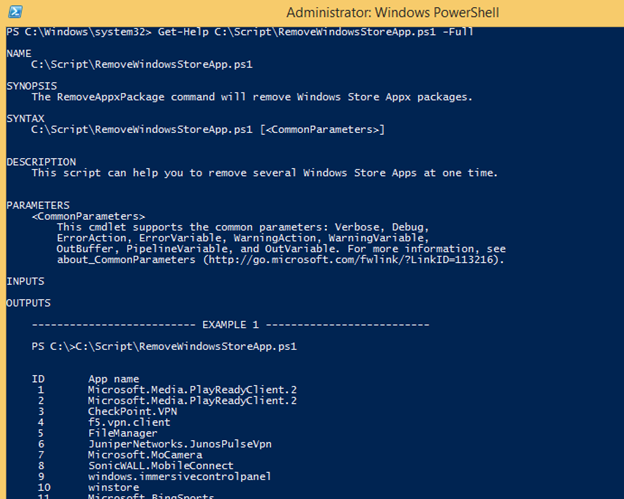This screenshot has height=499, width=624.
Task: Click the NAME section heading
Action: 19,53
